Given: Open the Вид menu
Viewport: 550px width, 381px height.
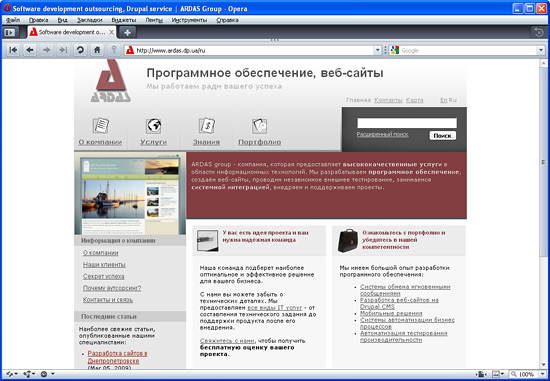Looking at the screenshot, I should click(62, 20).
